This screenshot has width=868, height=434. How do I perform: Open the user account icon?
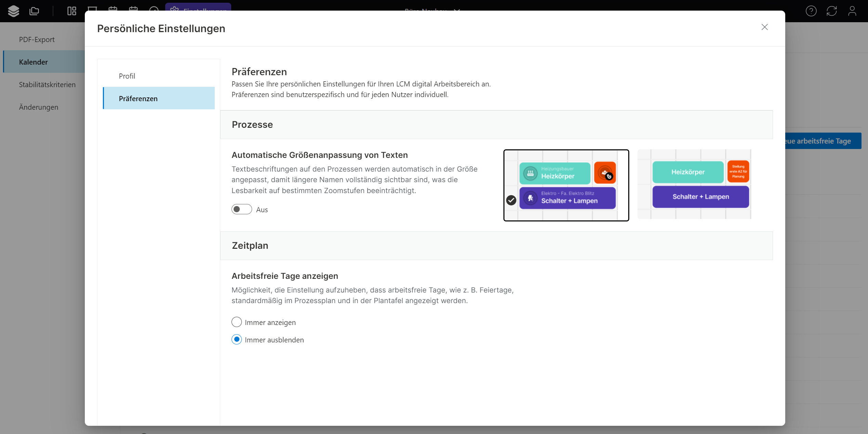point(852,11)
